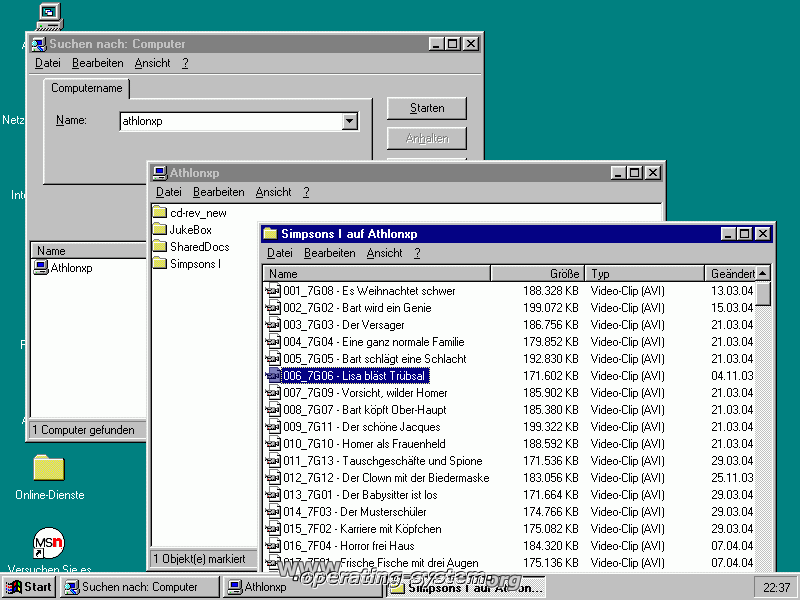Select the Athlonxp computer icon in search results

[41, 267]
